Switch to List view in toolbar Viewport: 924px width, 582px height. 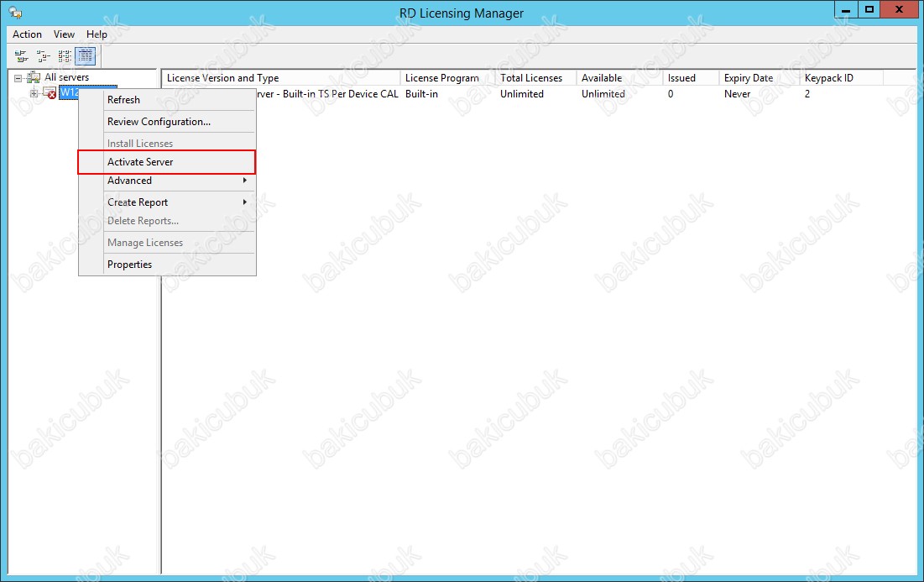point(65,56)
